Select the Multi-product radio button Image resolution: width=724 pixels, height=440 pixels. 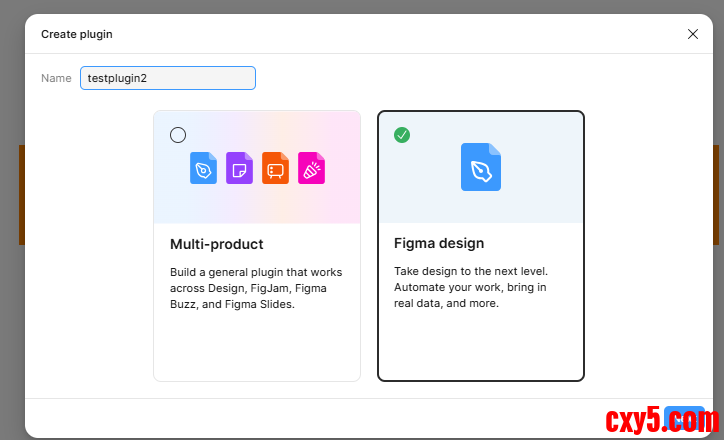point(178,135)
